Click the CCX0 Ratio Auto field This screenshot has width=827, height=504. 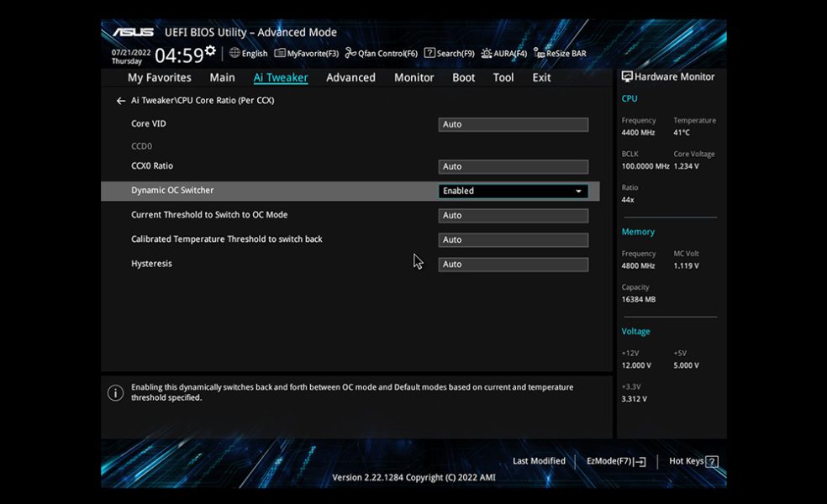514,166
